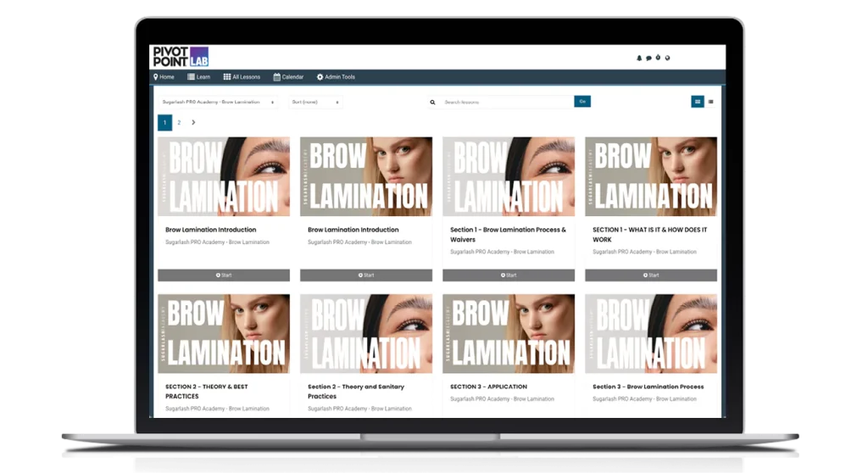The image size is (868, 473).
Task: Open the Learn menu item
Action: click(198, 77)
